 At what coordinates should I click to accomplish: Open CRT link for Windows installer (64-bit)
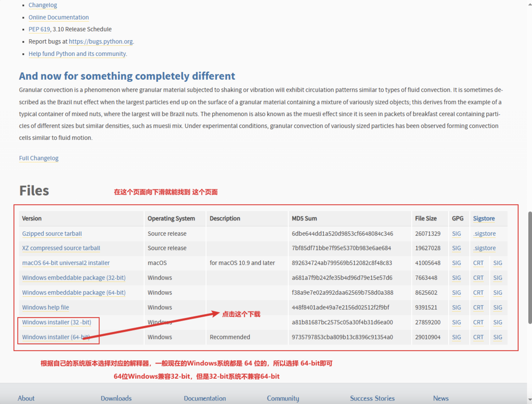[x=478, y=337]
